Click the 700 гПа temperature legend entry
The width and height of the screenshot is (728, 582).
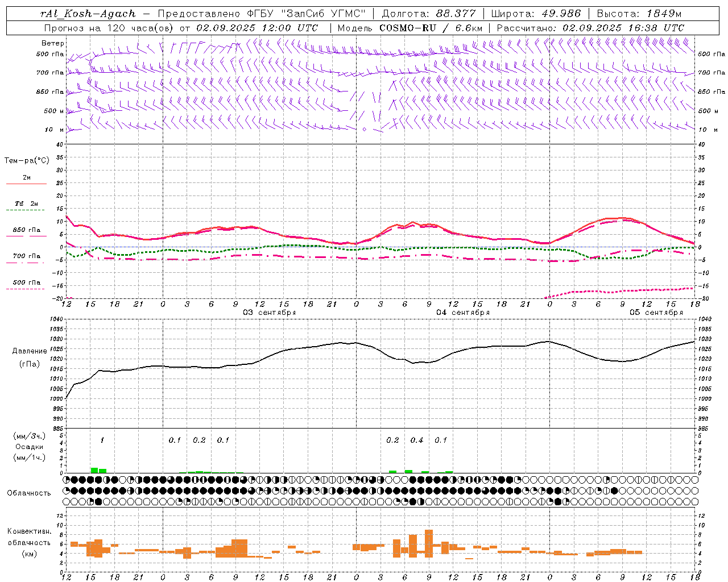coord(26,256)
